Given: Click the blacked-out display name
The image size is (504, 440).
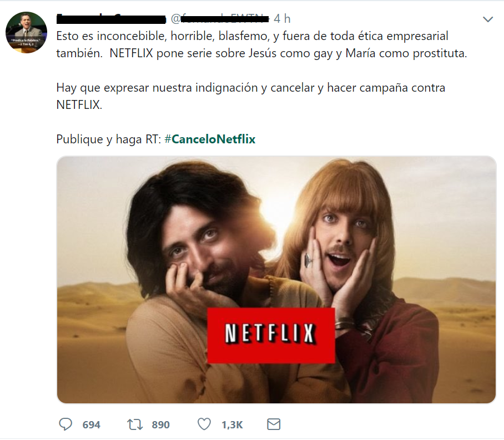Looking at the screenshot, I should [111, 19].
